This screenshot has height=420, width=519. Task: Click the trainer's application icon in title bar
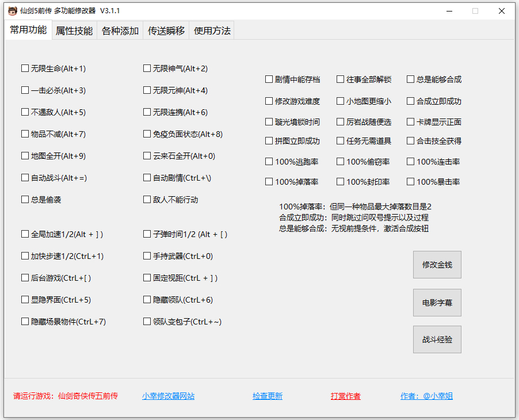pos(12,10)
